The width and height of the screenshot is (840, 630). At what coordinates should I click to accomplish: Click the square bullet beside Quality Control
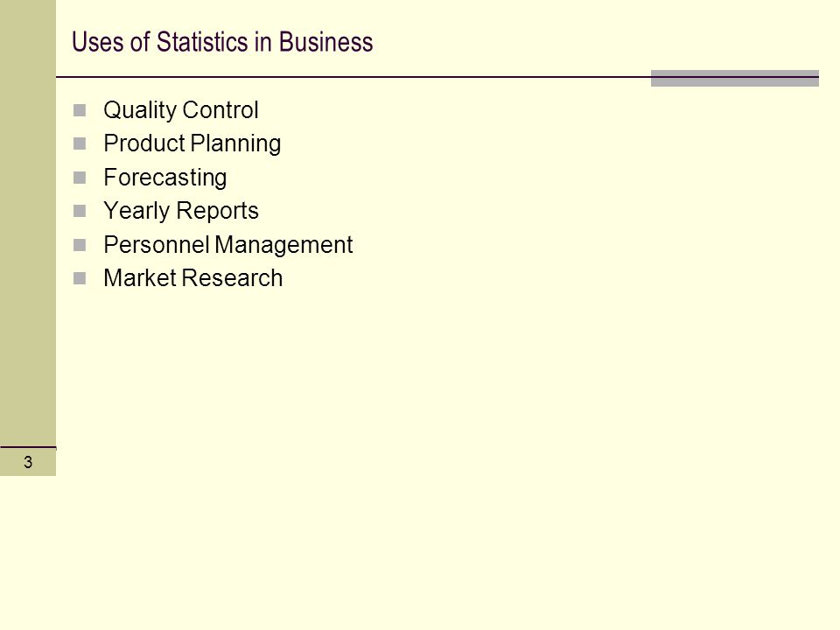[x=80, y=110]
